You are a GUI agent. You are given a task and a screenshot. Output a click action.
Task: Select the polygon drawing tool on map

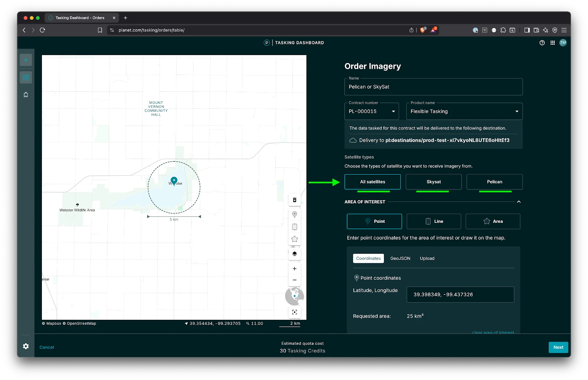(294, 239)
